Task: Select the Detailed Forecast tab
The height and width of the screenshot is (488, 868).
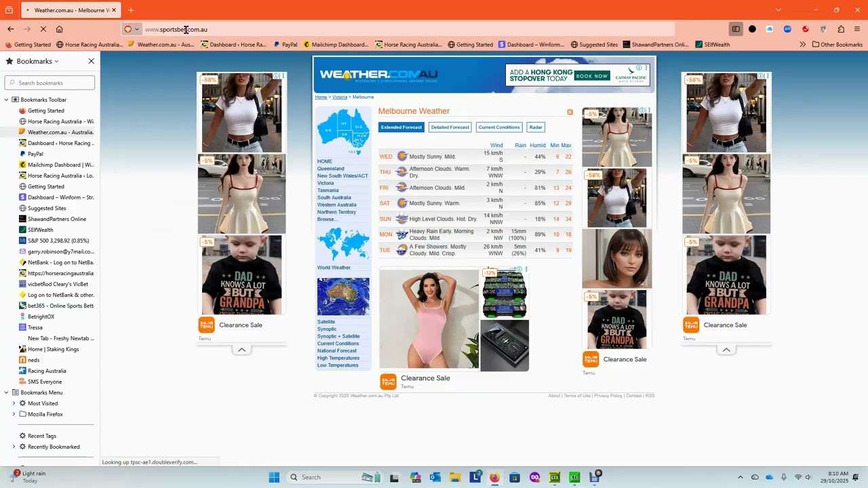Action: 450,127
